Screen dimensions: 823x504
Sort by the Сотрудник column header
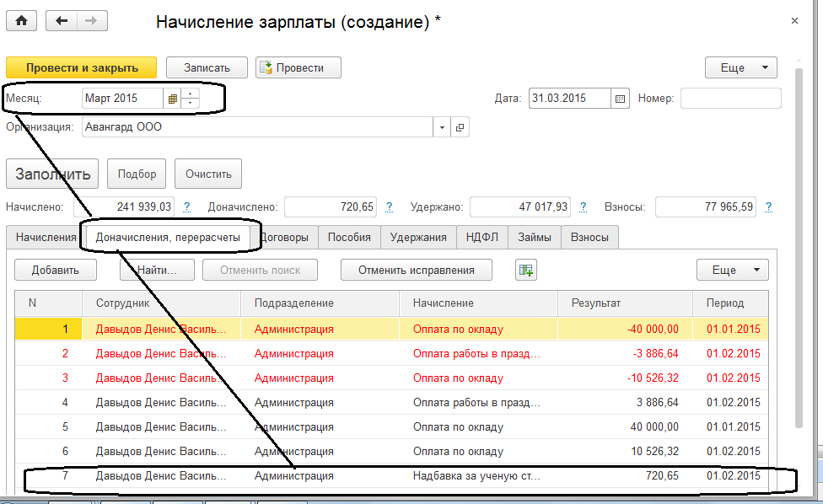coord(161,303)
